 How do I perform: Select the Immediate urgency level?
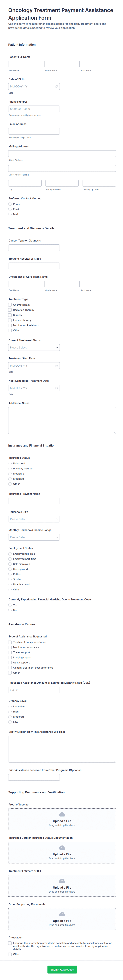10,706
